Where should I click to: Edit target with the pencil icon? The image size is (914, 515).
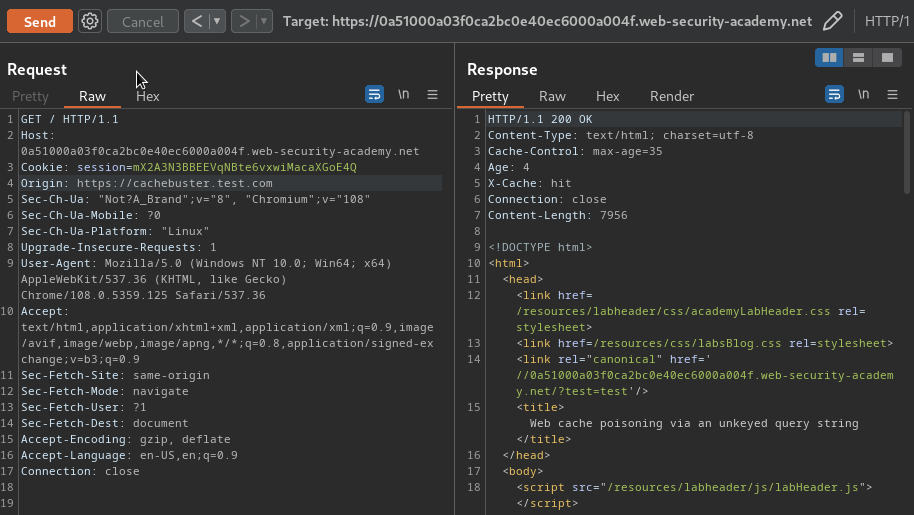tap(832, 21)
